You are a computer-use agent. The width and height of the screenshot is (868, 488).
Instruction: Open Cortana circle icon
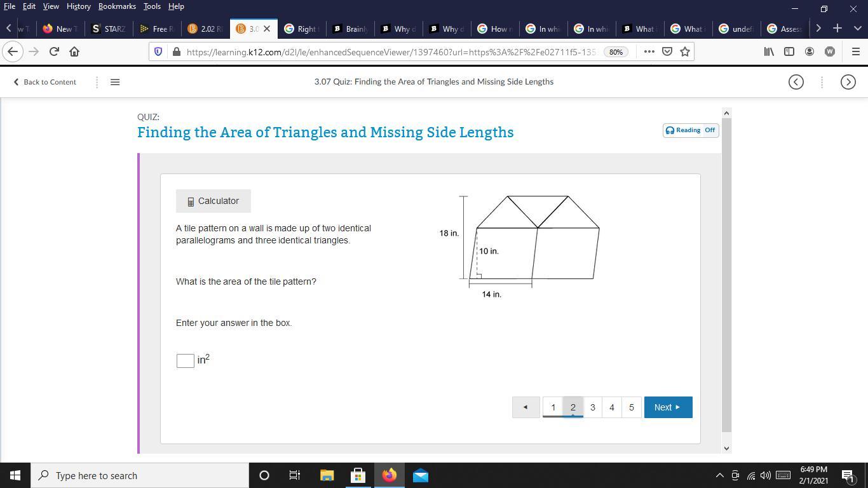coord(264,475)
